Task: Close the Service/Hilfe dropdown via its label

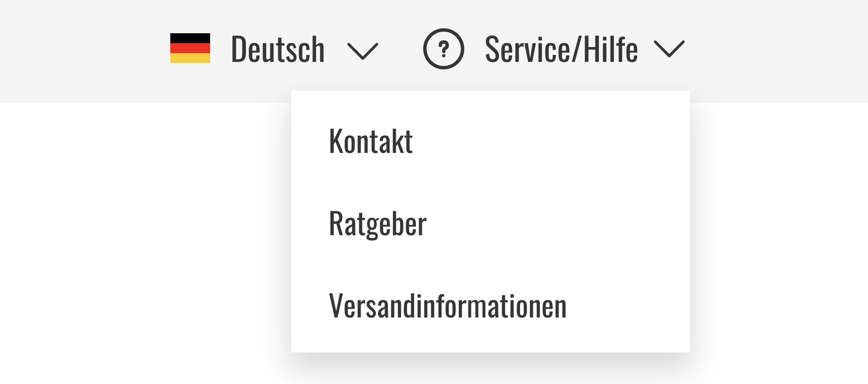Action: [561, 49]
